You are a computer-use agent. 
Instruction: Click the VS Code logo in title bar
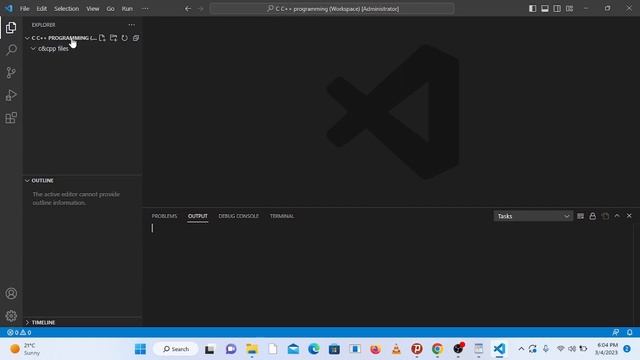coord(9,9)
